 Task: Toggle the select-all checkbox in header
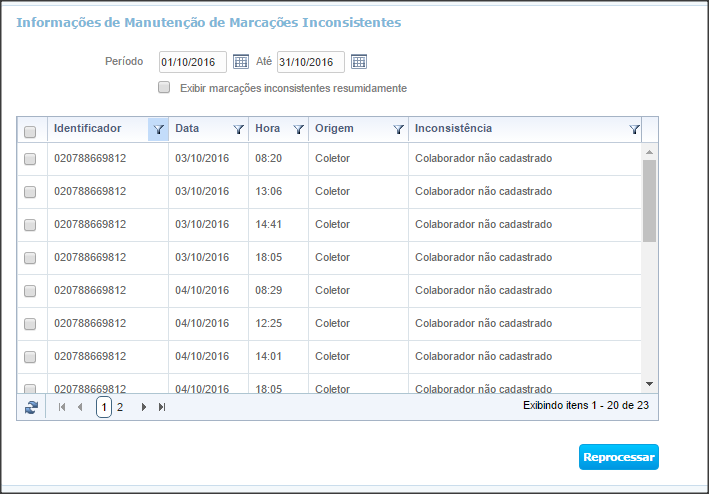pyautogui.click(x=30, y=131)
